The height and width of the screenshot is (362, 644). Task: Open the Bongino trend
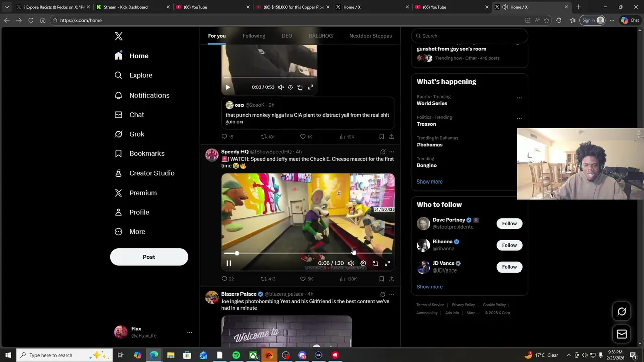coord(426,165)
